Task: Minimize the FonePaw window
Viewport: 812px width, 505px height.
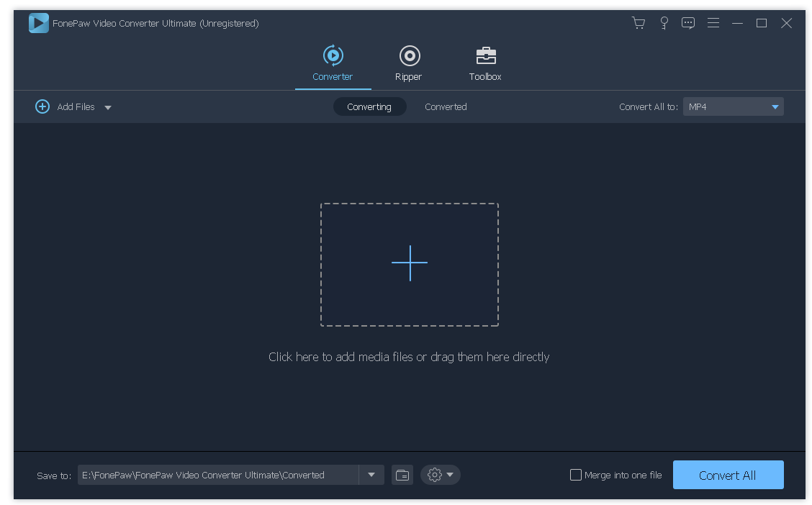Action: (x=737, y=23)
